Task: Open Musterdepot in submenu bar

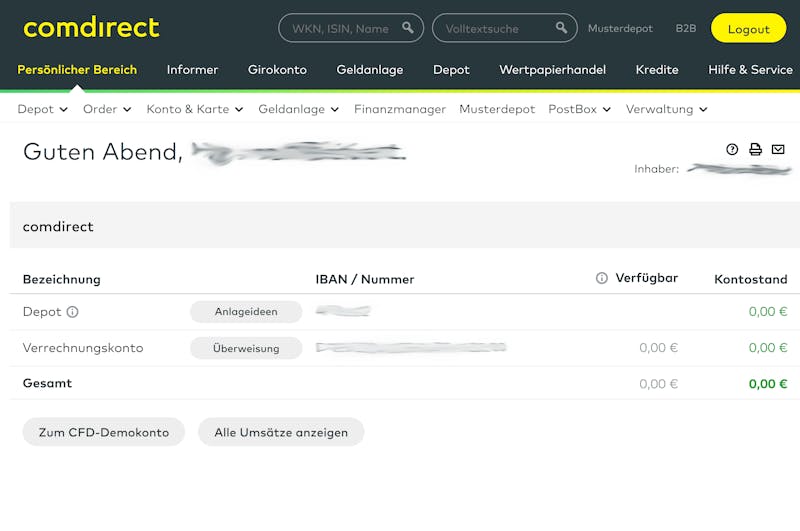Action: [x=497, y=109]
